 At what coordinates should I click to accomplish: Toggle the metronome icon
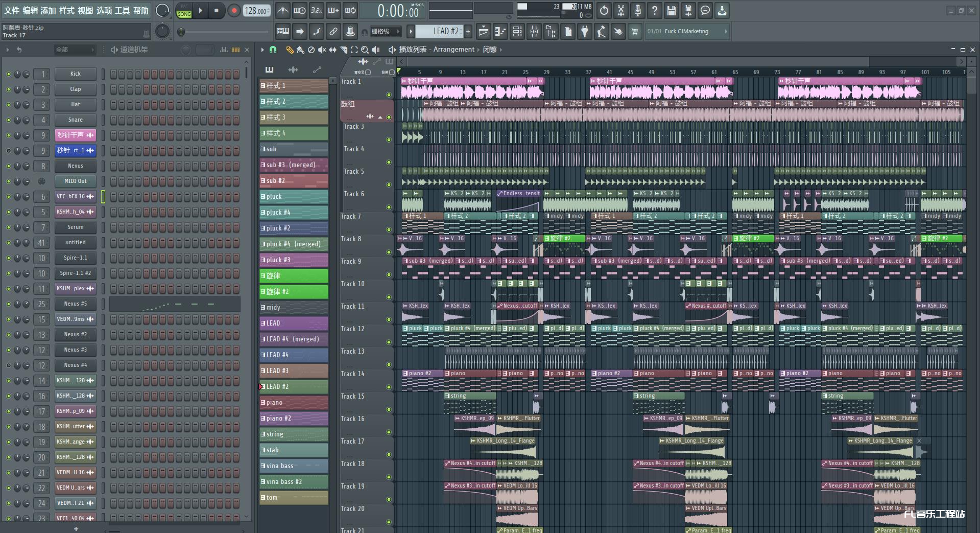[282, 10]
